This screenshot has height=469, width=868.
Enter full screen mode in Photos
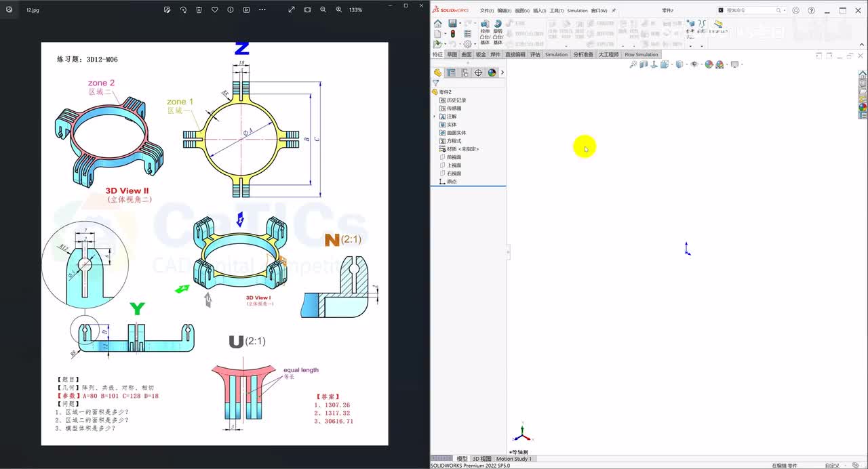pyautogui.click(x=292, y=9)
